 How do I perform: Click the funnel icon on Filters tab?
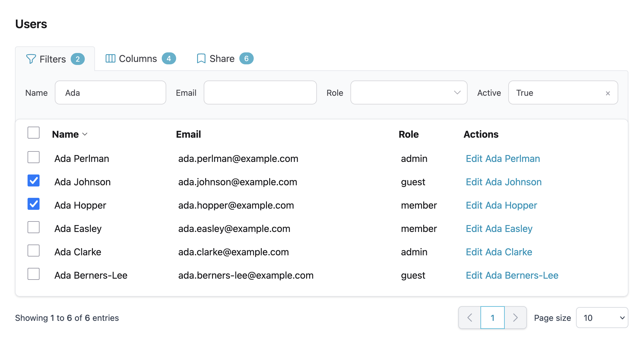pos(31,59)
